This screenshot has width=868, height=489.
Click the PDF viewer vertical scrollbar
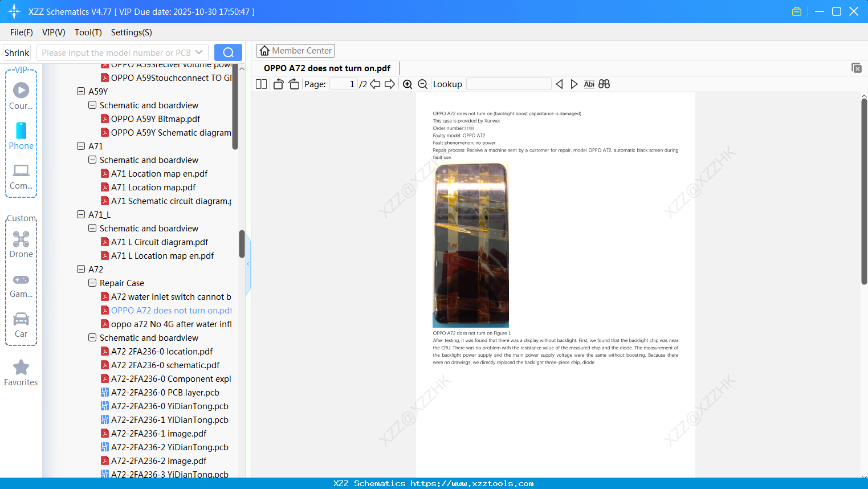pos(864,191)
